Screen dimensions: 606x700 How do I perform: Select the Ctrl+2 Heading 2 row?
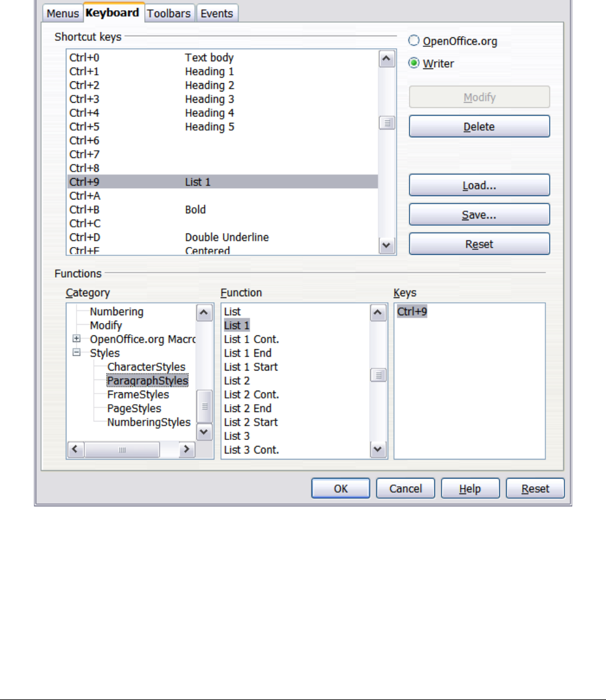pyautogui.click(x=223, y=85)
